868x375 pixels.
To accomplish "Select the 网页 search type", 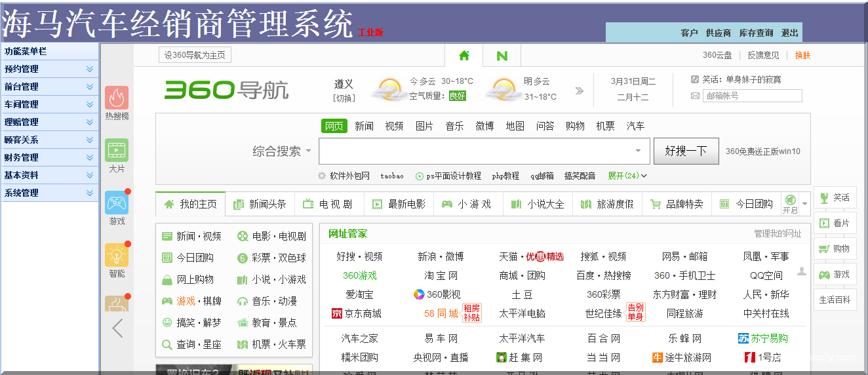I will [x=334, y=126].
